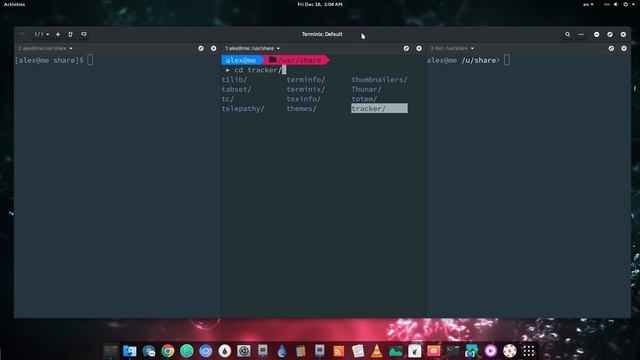Select Thunar/ completion entry
Image resolution: width=640 pixels, height=360 pixels.
tap(367, 89)
